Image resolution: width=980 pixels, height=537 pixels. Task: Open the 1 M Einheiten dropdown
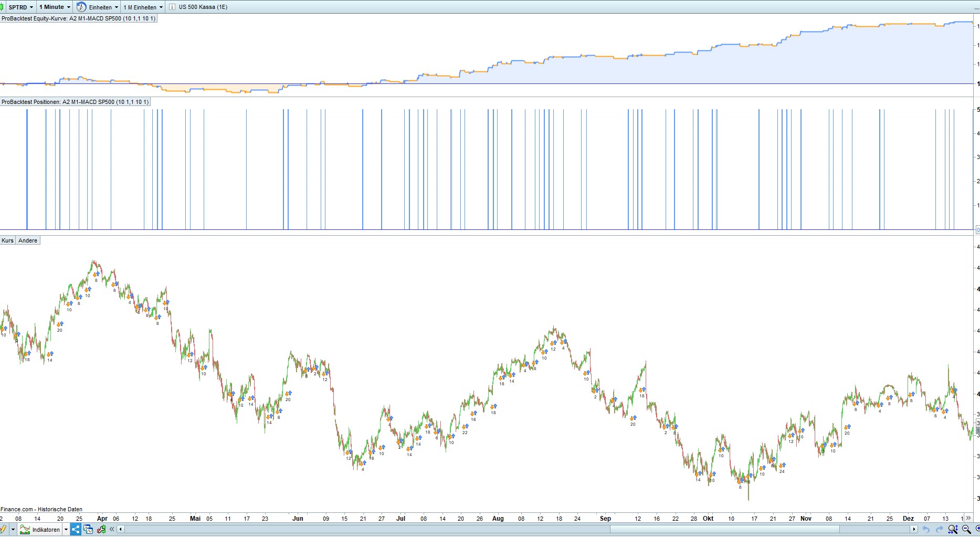(143, 7)
